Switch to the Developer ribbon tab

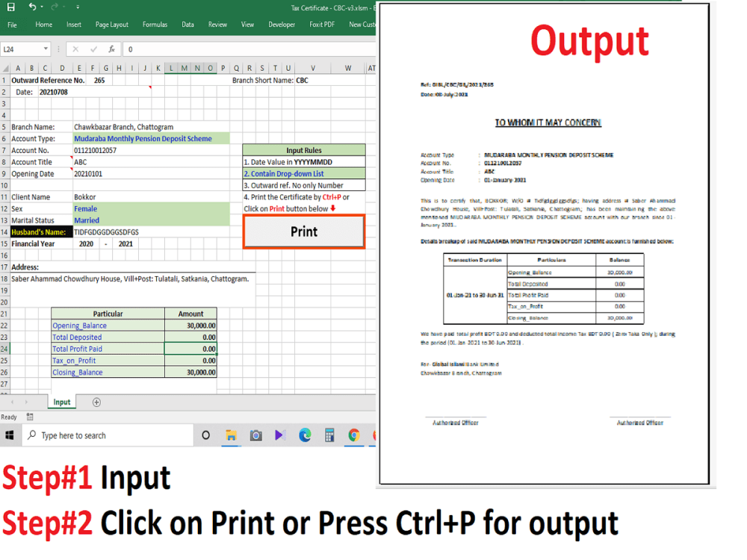tap(282, 24)
